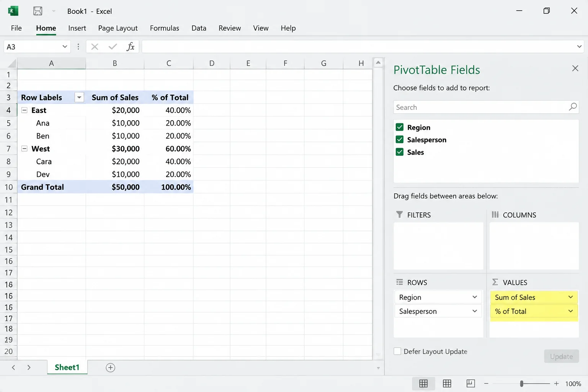Open the Row Labels filter dropdown

coord(79,97)
